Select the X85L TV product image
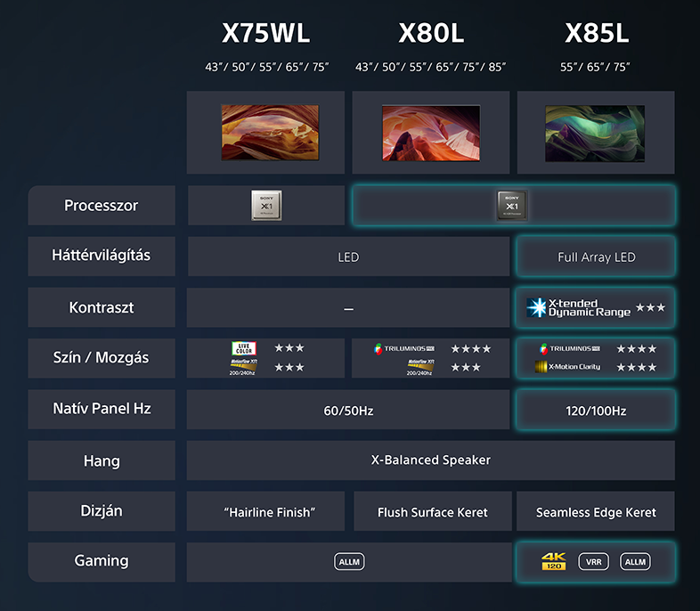This screenshot has height=611, width=700. [x=595, y=134]
